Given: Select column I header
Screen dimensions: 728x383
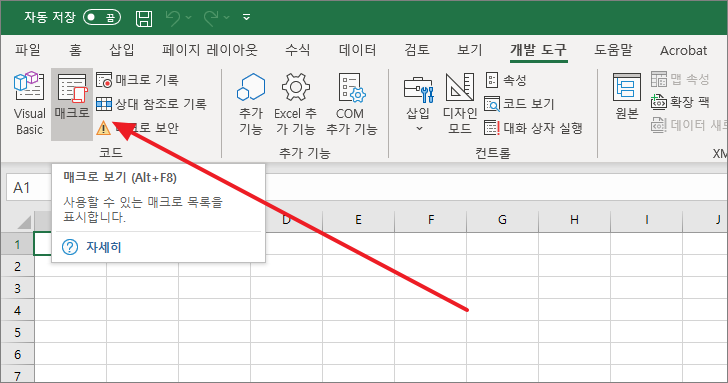Looking at the screenshot, I should pyautogui.click(x=647, y=220).
